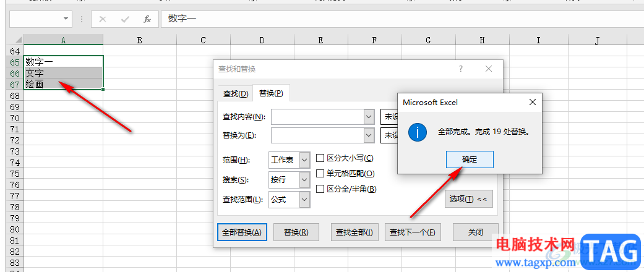Select the 替换(P) tab
Viewport: 644px width, 272px height.
(271, 93)
